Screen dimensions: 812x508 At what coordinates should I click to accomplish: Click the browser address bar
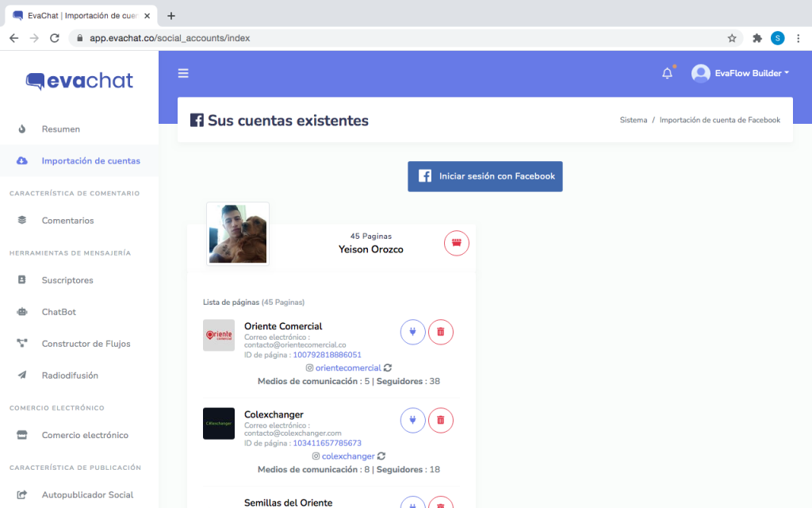pos(396,38)
